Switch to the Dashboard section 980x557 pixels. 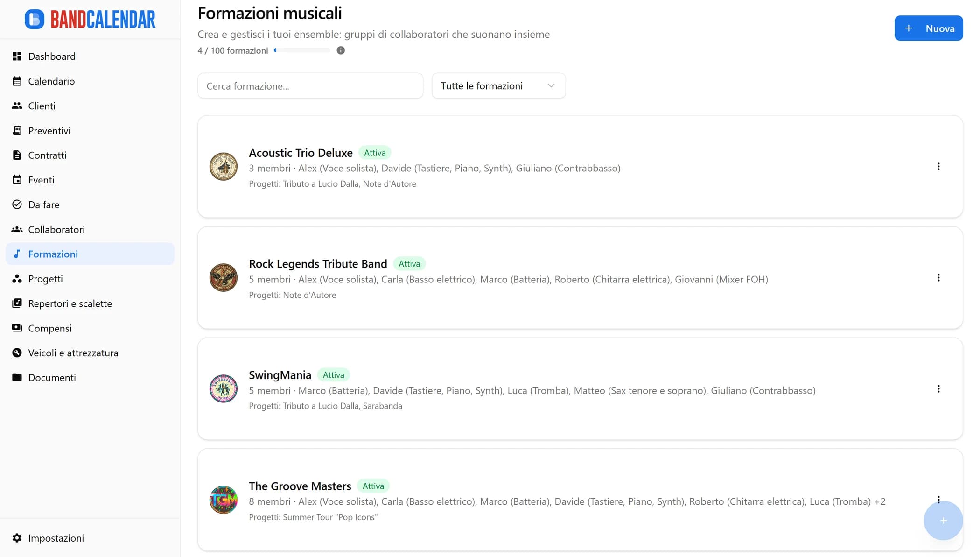(x=52, y=56)
